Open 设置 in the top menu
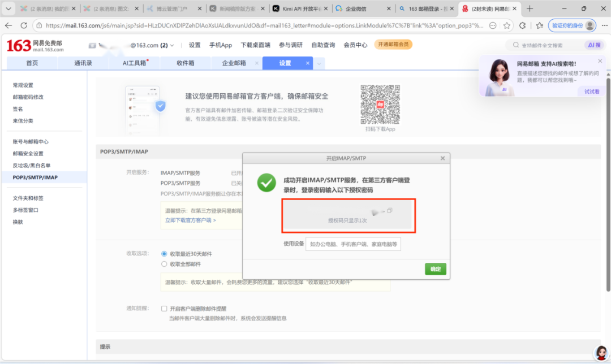 [x=195, y=45]
